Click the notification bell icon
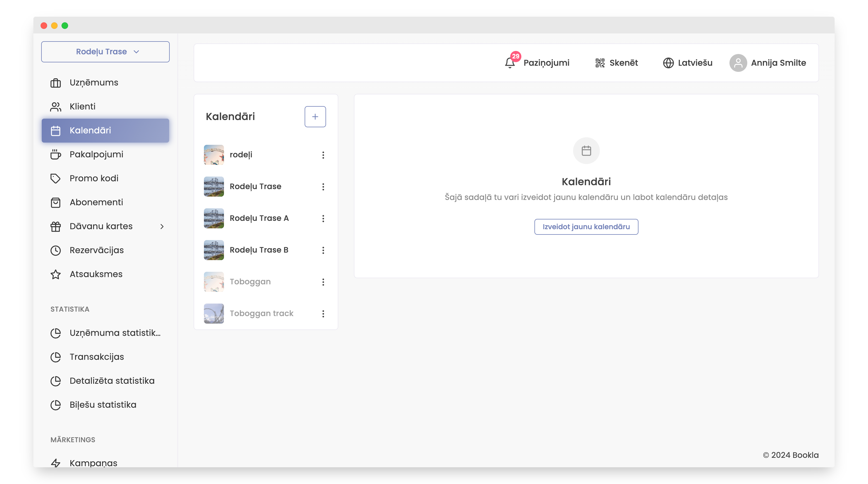This screenshot has height=484, width=868. [509, 63]
